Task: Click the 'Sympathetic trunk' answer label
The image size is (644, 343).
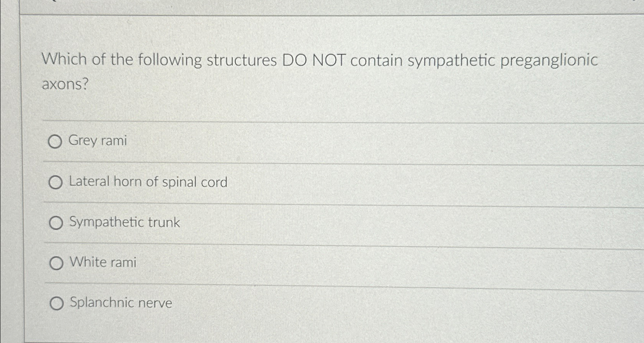Action: point(125,222)
